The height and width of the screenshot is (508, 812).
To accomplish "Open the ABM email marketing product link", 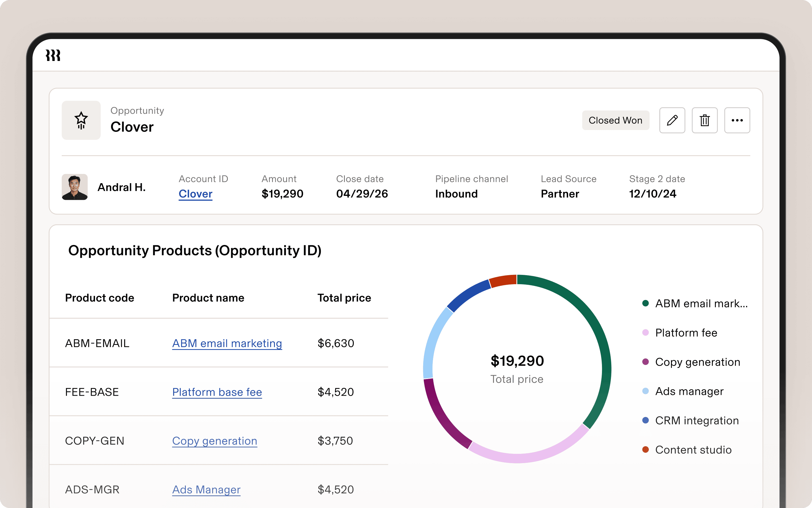I will tap(227, 343).
